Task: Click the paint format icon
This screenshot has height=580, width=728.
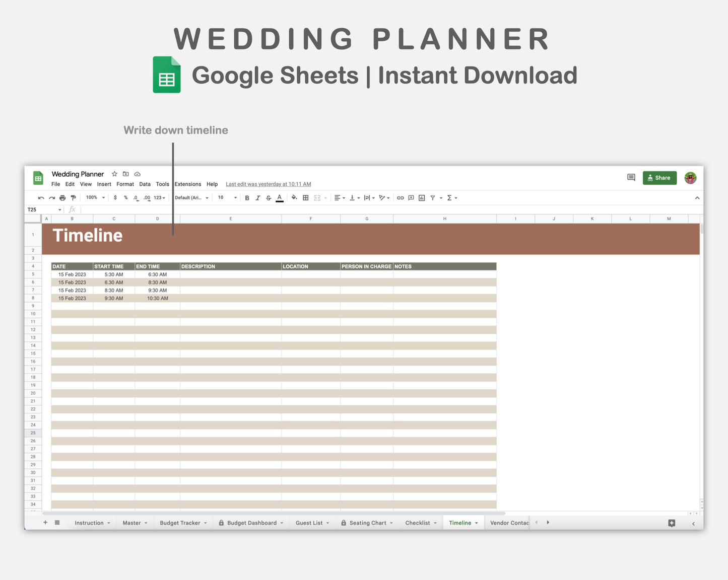Action: (x=74, y=197)
